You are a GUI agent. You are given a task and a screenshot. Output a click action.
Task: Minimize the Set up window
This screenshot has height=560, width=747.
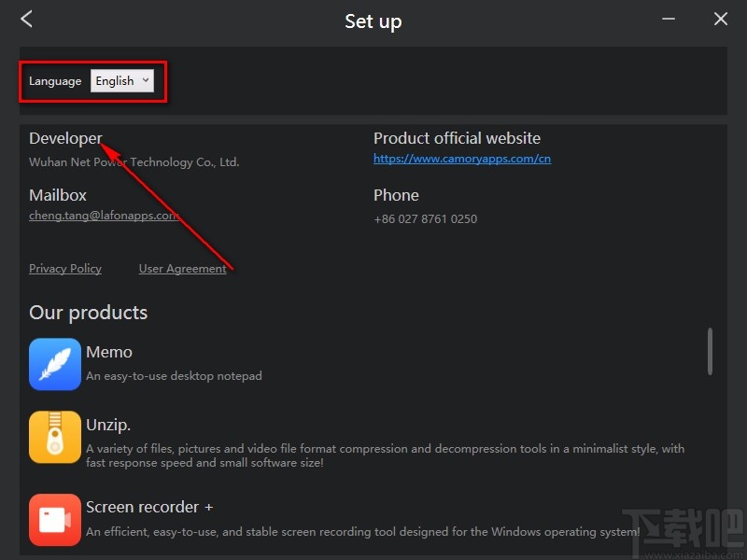669,19
